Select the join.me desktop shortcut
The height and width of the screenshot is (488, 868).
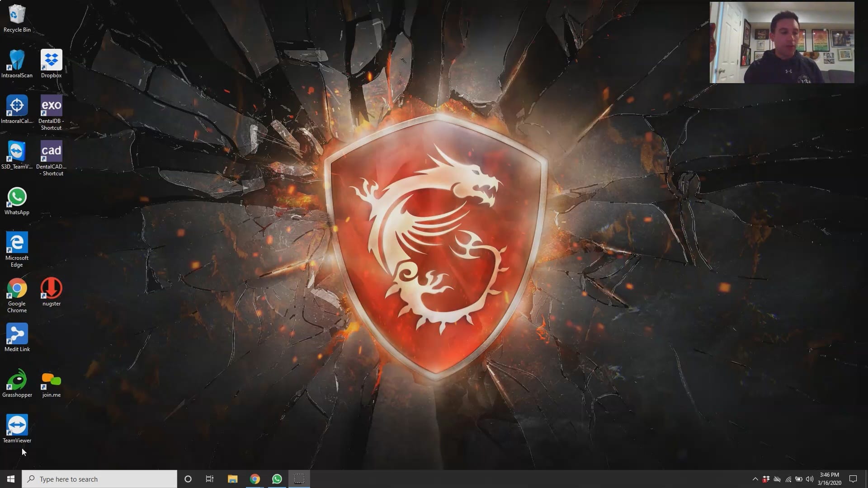(x=51, y=383)
